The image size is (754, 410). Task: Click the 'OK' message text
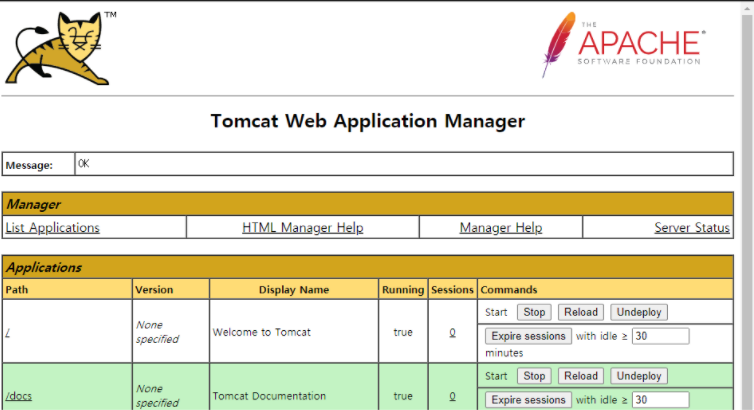tap(84, 164)
